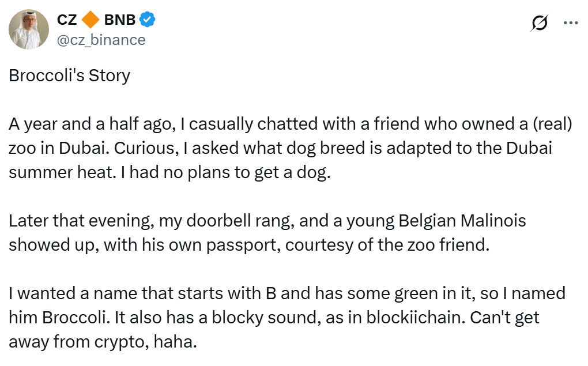Click the orange BNB diamond emoji
588x366 pixels.
[x=91, y=18]
